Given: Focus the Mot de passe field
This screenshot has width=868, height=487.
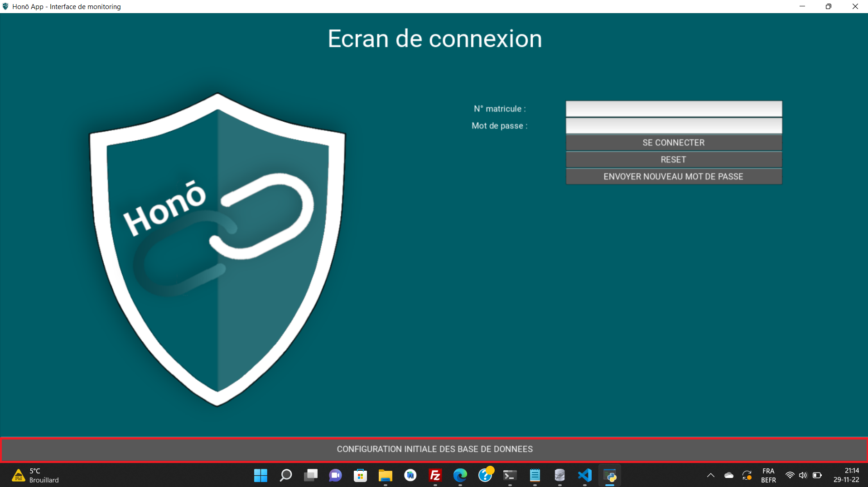Looking at the screenshot, I should click(673, 126).
